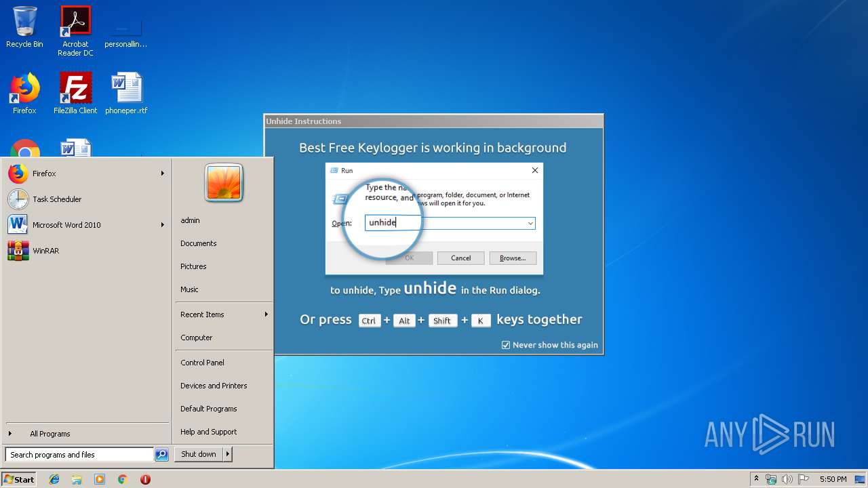Open Action Center flag icon

click(804, 479)
